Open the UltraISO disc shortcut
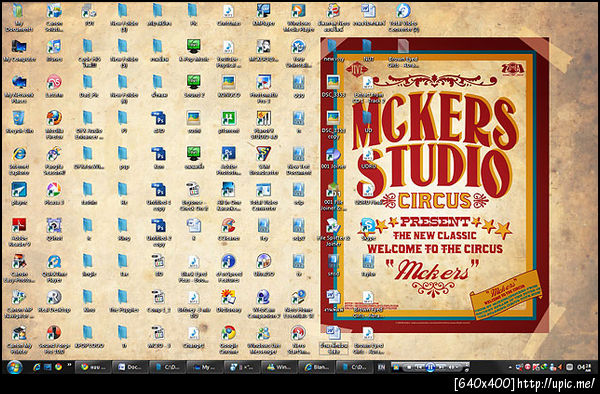The image size is (600, 394). 264,265
